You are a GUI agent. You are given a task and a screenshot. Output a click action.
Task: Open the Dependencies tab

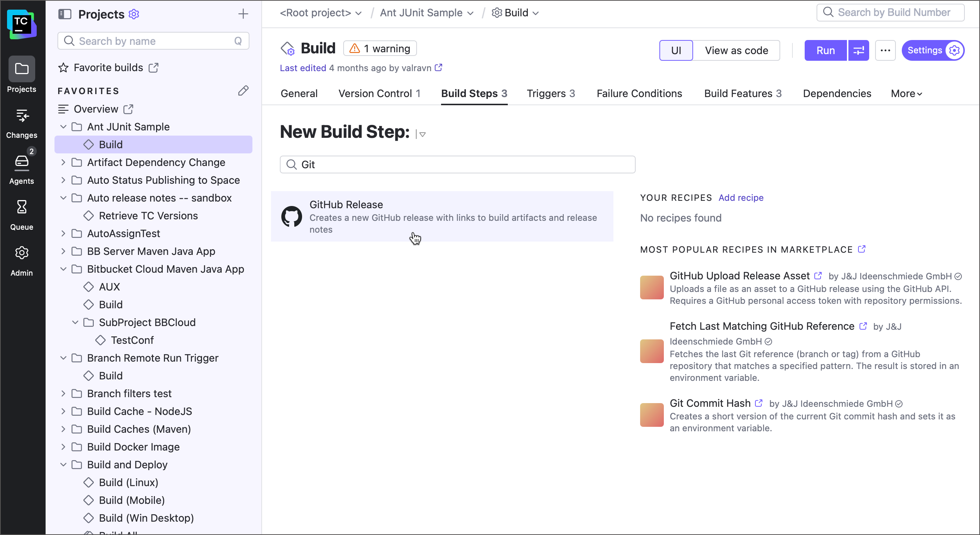(x=837, y=93)
